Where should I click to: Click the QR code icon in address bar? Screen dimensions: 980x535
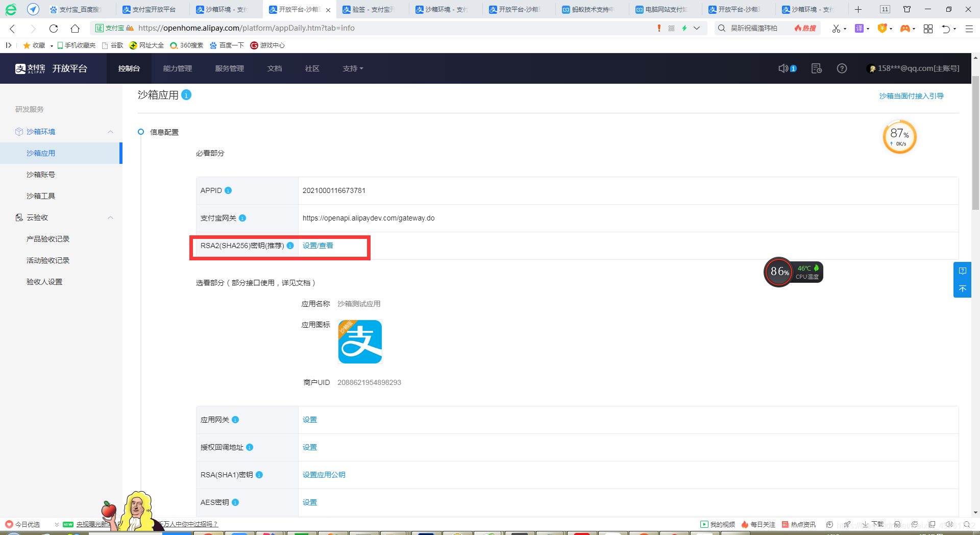(671, 28)
